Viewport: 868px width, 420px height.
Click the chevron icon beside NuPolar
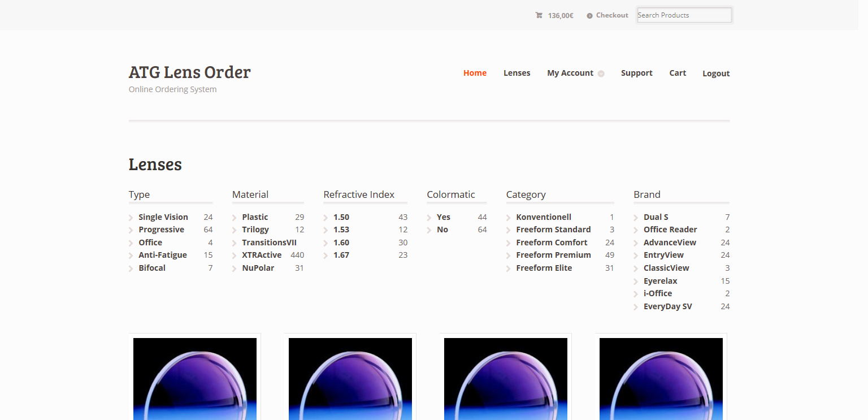click(x=235, y=269)
